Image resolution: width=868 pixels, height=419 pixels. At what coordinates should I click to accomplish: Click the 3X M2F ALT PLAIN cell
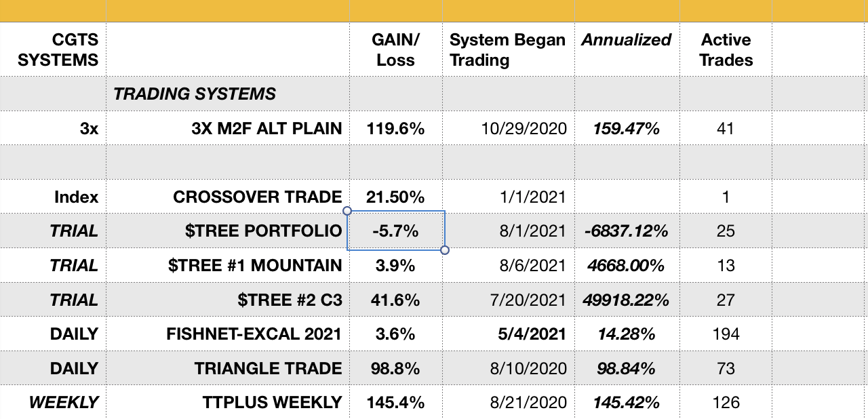[x=267, y=128]
